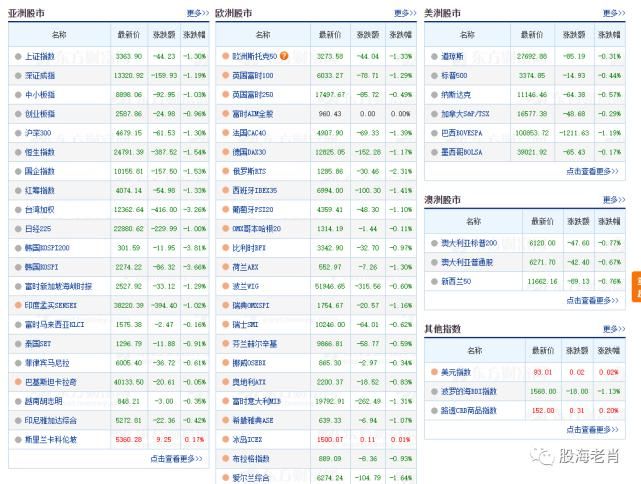The height and width of the screenshot is (484, 641).
Task: Open 更多>> link for 其他指数
Action: click(614, 329)
